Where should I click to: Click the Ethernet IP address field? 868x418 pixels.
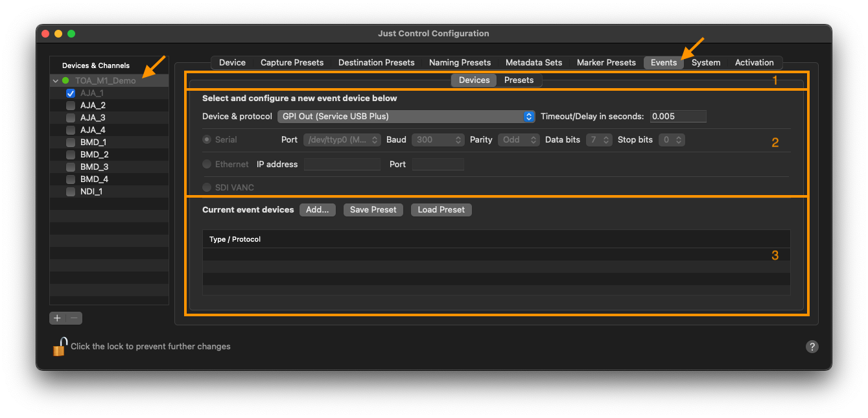point(342,165)
